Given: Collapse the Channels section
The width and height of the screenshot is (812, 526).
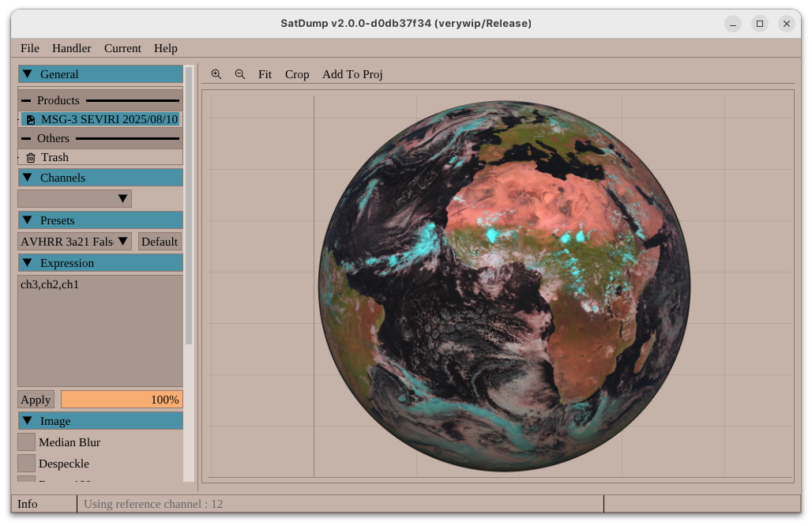Looking at the screenshot, I should 28,178.
